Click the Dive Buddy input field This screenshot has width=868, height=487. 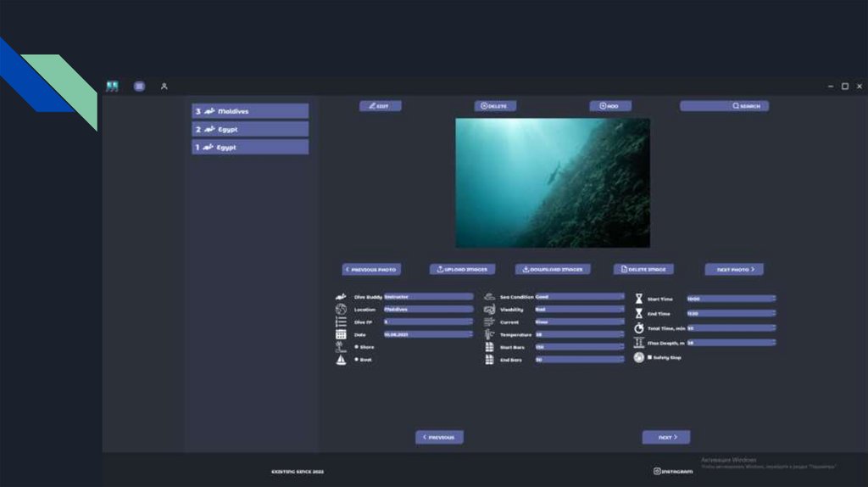coord(428,296)
